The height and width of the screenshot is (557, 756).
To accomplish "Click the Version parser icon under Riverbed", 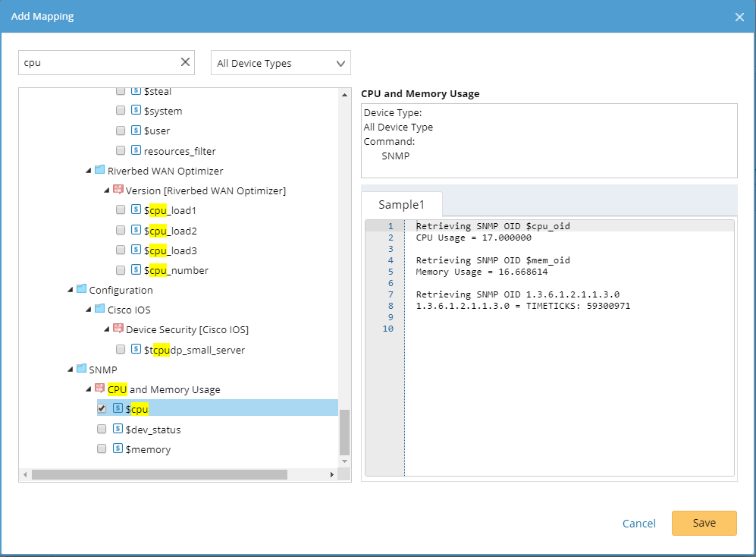I will point(118,190).
